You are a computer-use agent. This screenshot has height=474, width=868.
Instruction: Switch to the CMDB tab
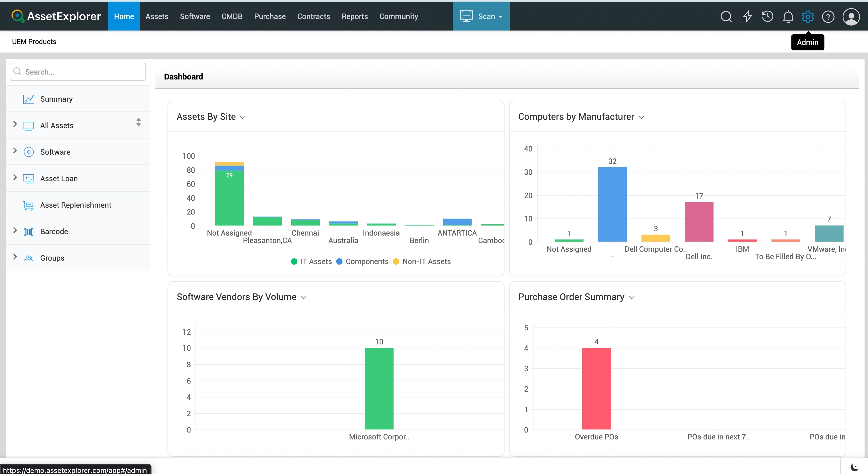click(x=232, y=16)
